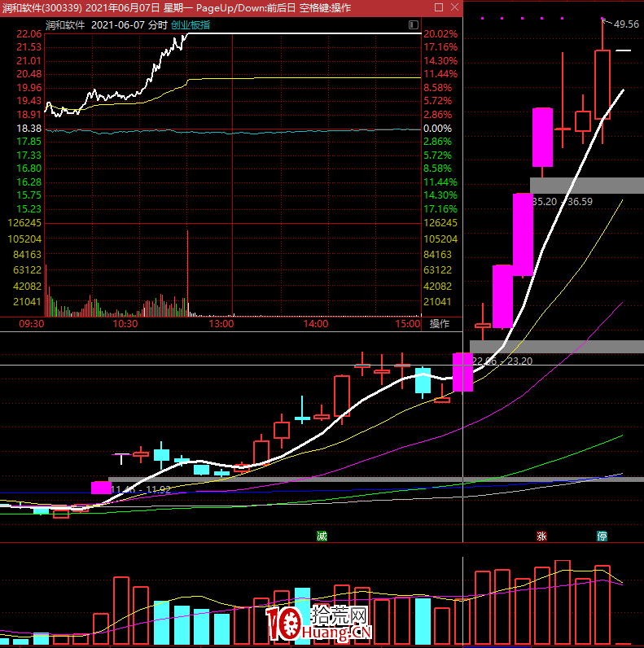Click the 润和软件 stock name in the chart header
This screenshot has width=644, height=648.
tap(65, 24)
